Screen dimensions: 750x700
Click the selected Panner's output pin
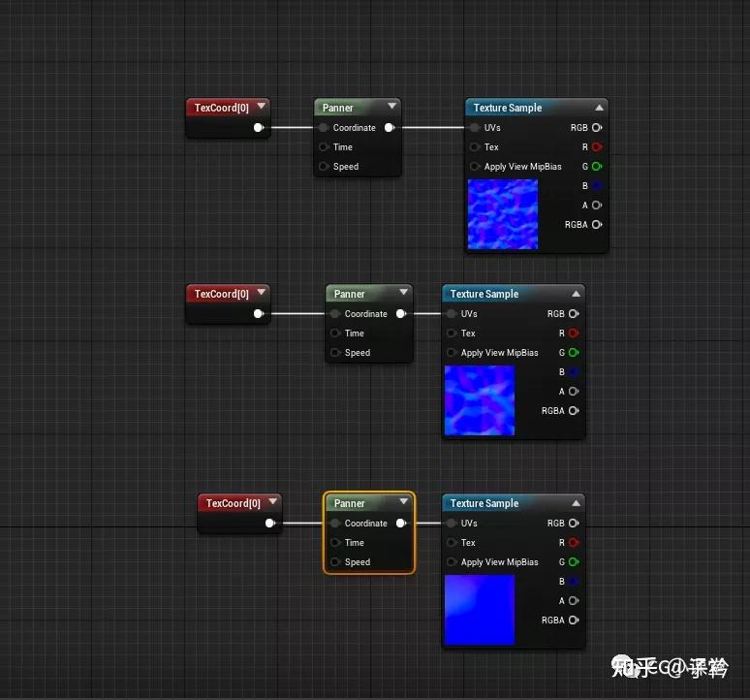point(401,523)
